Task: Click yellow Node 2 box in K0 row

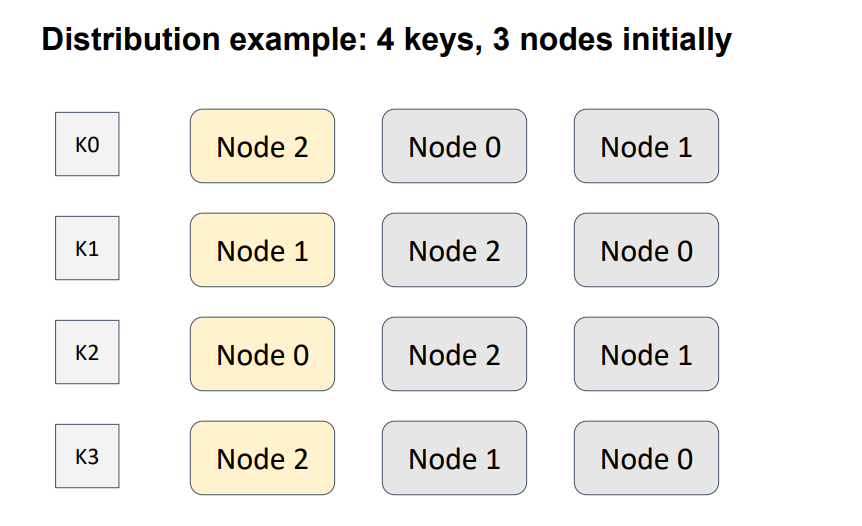Action: [262, 146]
